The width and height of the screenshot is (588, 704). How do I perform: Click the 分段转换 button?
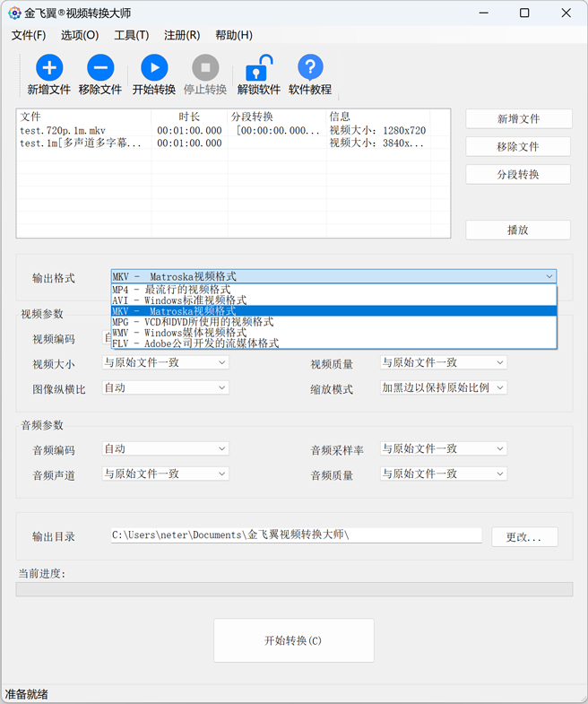pos(518,175)
